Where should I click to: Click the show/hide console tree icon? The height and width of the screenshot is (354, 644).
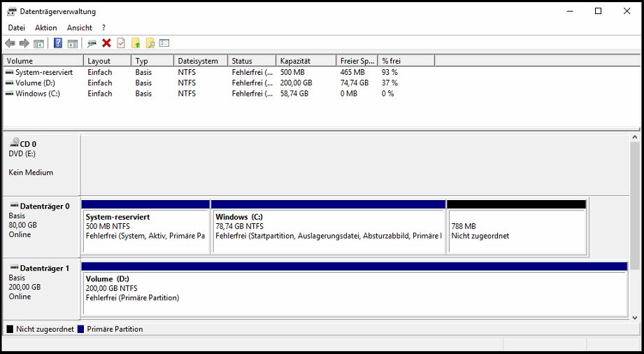[x=39, y=43]
